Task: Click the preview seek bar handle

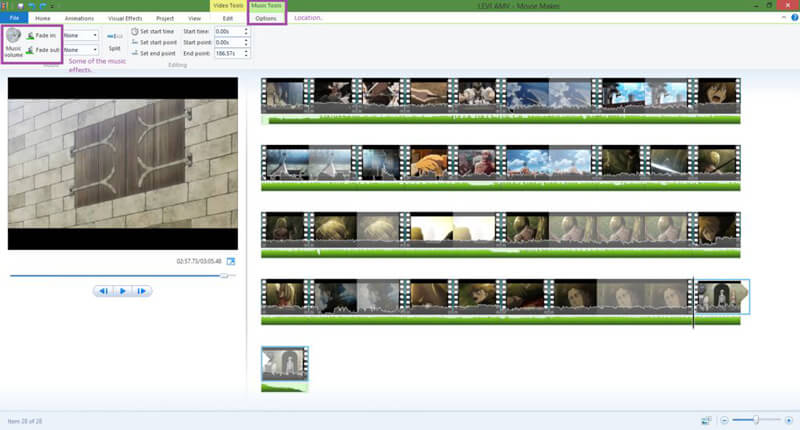Action: pyautogui.click(x=224, y=275)
